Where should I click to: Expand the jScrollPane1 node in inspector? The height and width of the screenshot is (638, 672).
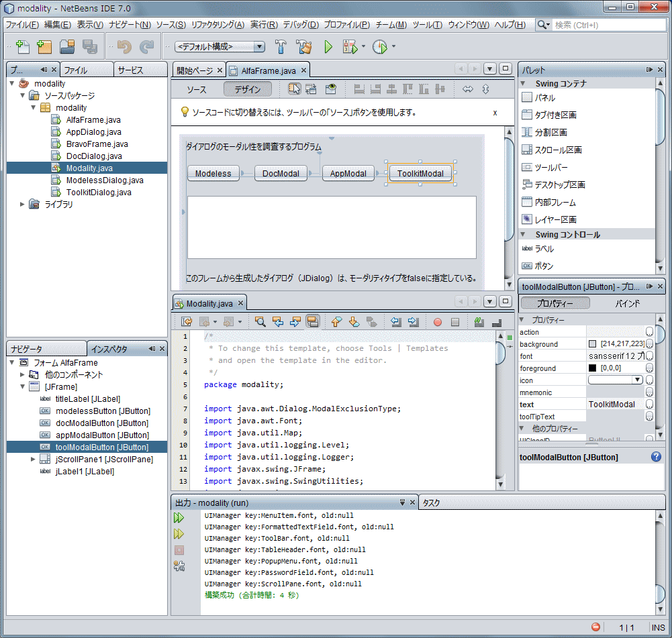coord(34,459)
